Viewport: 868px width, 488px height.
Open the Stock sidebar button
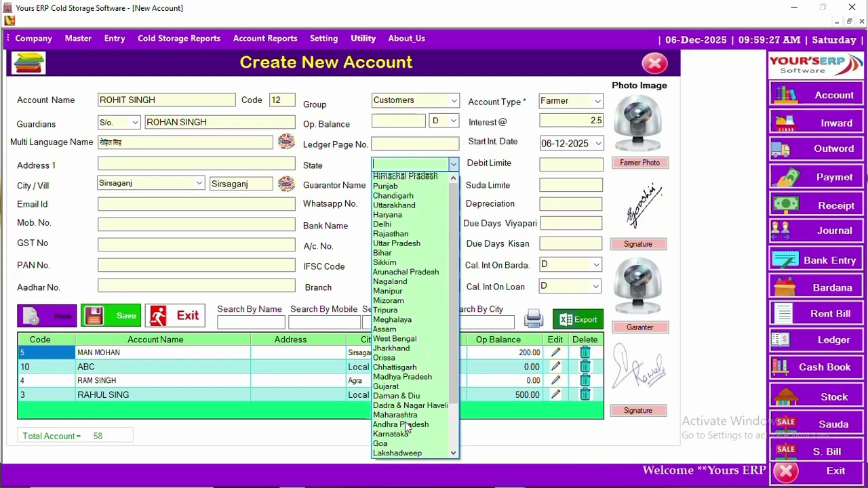pyautogui.click(x=816, y=396)
